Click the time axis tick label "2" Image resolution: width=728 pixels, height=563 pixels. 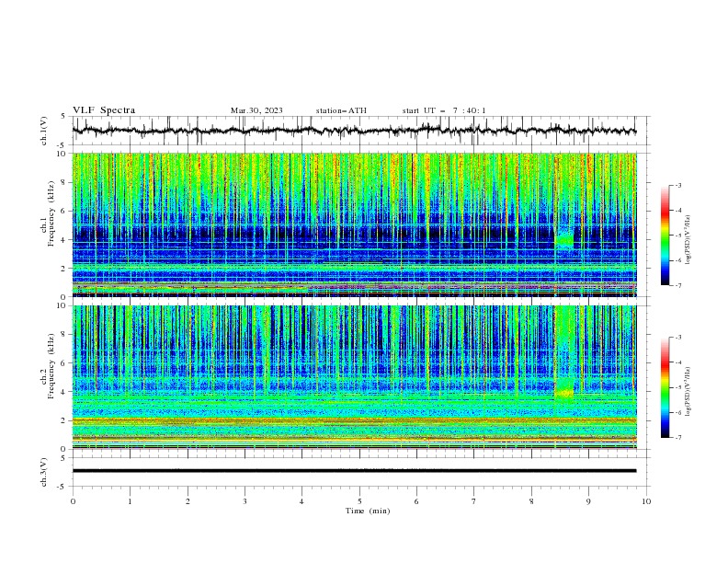click(188, 501)
